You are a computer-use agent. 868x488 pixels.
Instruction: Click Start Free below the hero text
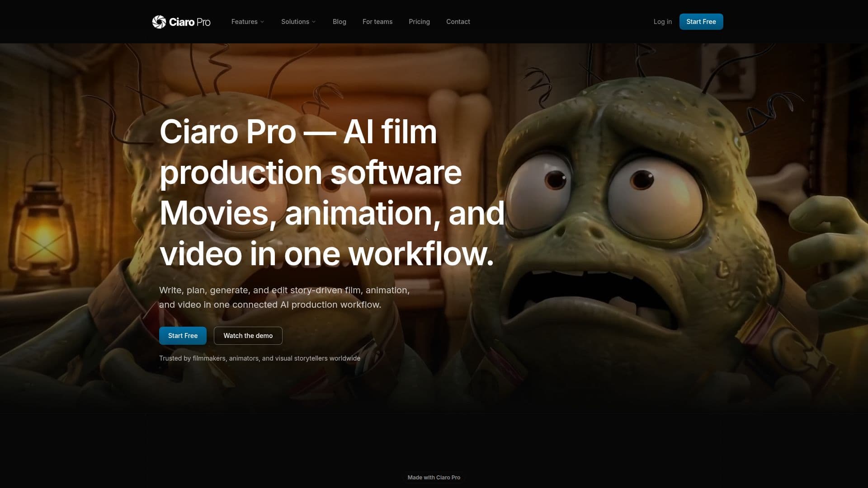[183, 336]
